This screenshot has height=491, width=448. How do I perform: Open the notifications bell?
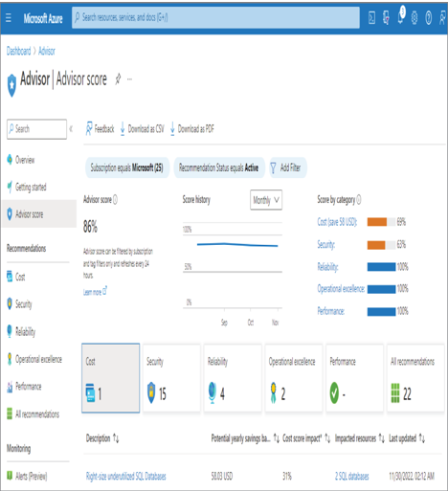point(401,16)
